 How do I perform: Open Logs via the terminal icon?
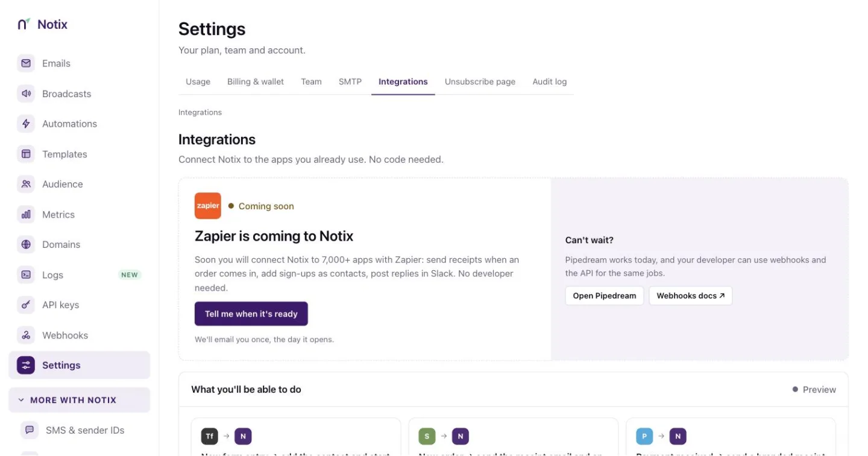(x=26, y=274)
